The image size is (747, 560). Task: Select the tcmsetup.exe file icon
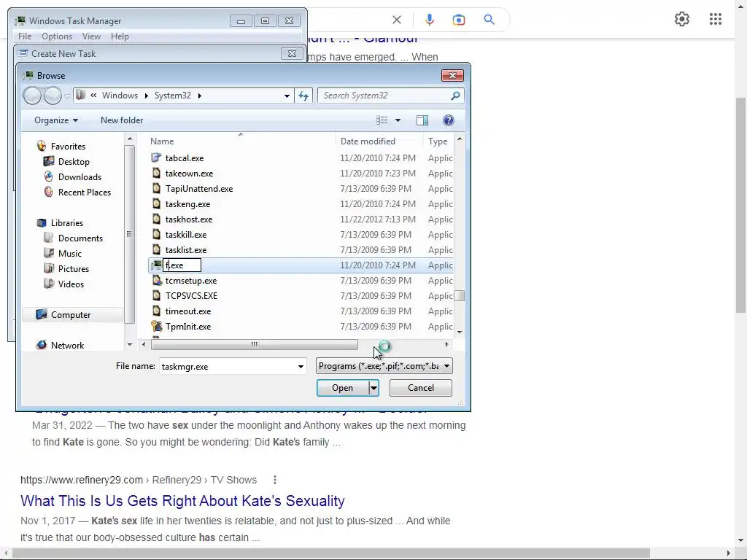(x=156, y=281)
